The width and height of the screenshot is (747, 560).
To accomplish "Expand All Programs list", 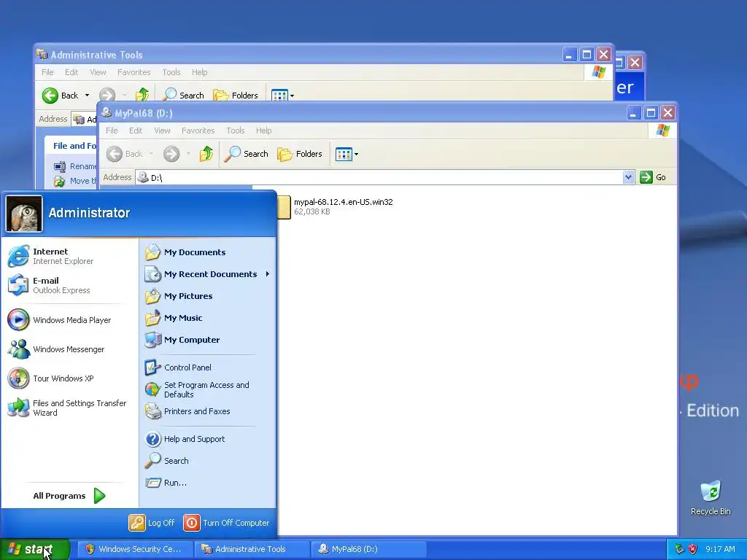I will [69, 496].
